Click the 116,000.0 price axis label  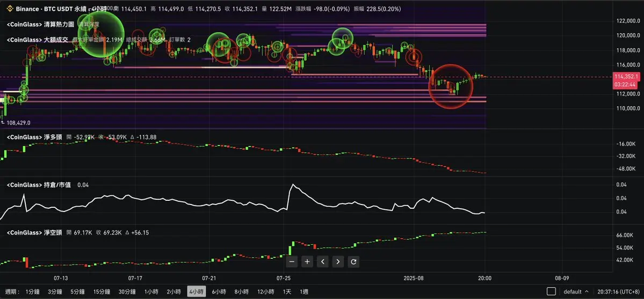(x=627, y=65)
